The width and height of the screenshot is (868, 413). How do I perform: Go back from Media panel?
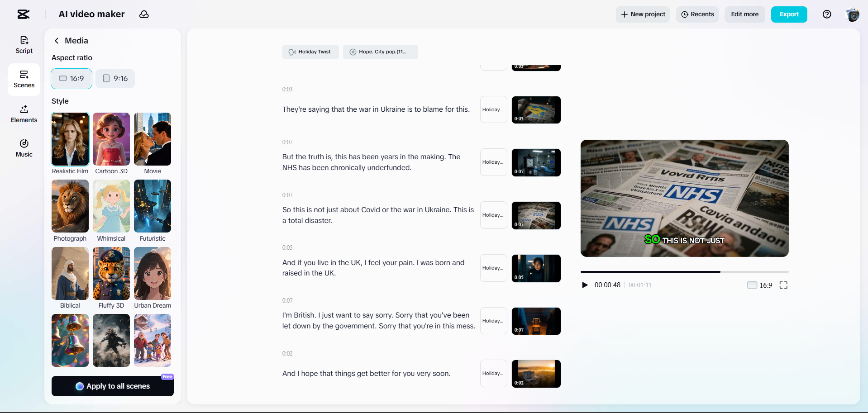pos(57,41)
